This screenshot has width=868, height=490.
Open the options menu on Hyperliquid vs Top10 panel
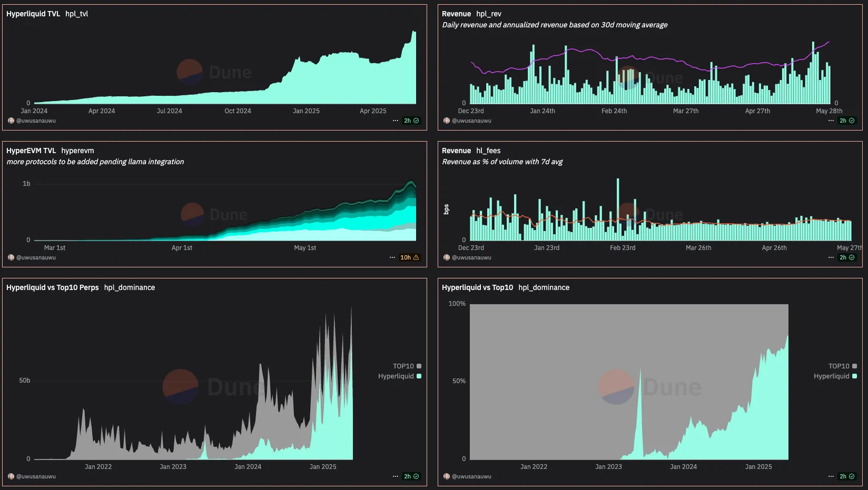831,476
